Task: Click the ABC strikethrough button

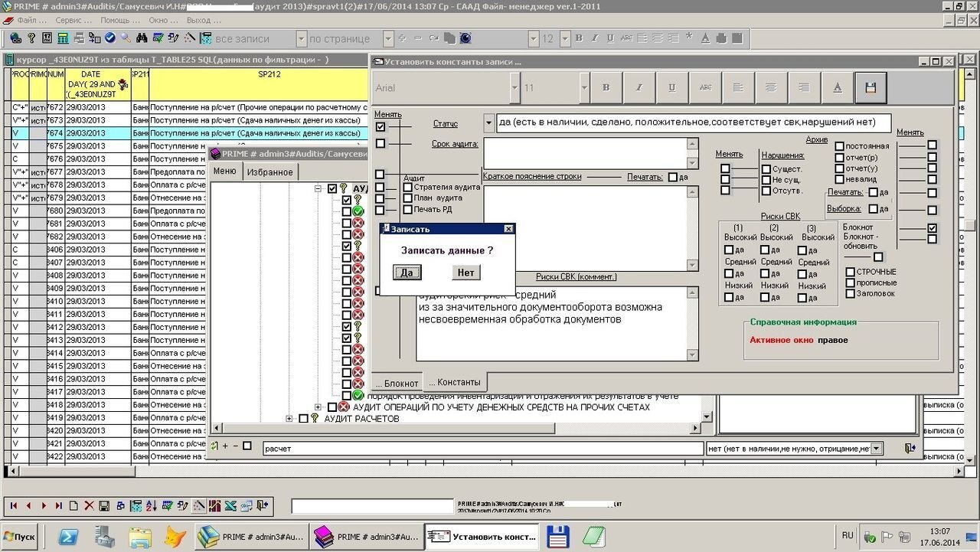Action: pos(705,88)
